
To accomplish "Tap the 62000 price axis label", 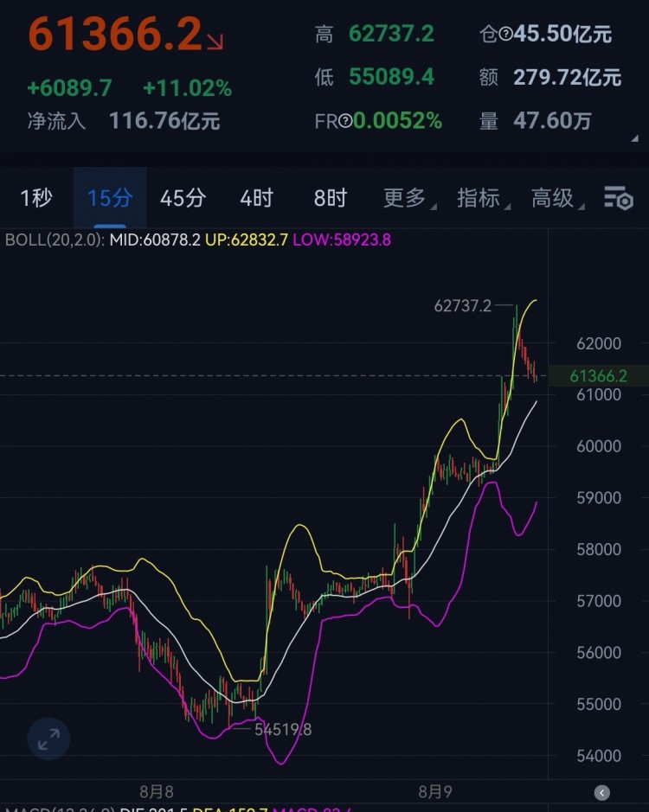I will tap(599, 343).
